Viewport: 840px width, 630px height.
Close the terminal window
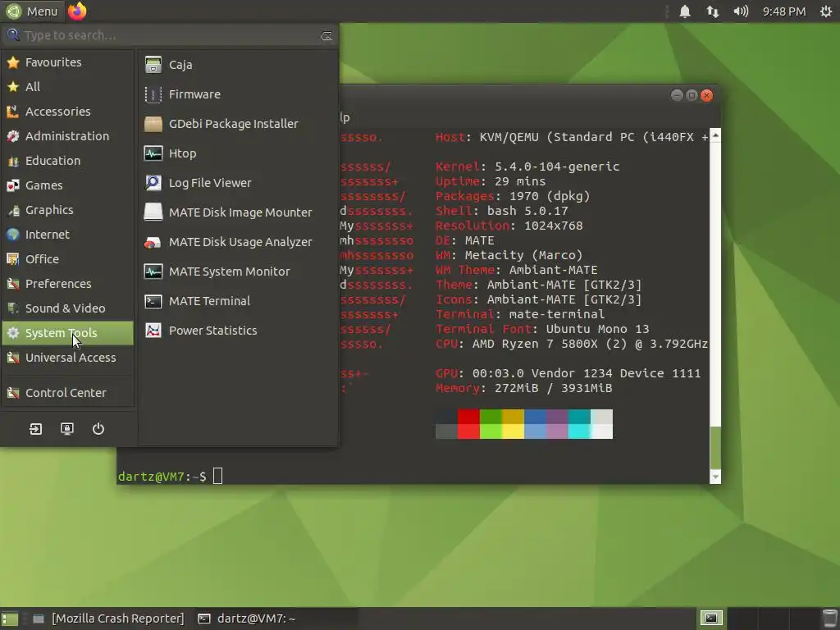pyautogui.click(x=706, y=95)
